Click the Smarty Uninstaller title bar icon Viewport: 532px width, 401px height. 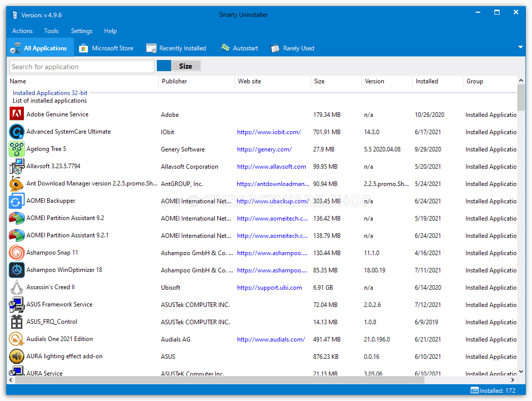(x=15, y=15)
